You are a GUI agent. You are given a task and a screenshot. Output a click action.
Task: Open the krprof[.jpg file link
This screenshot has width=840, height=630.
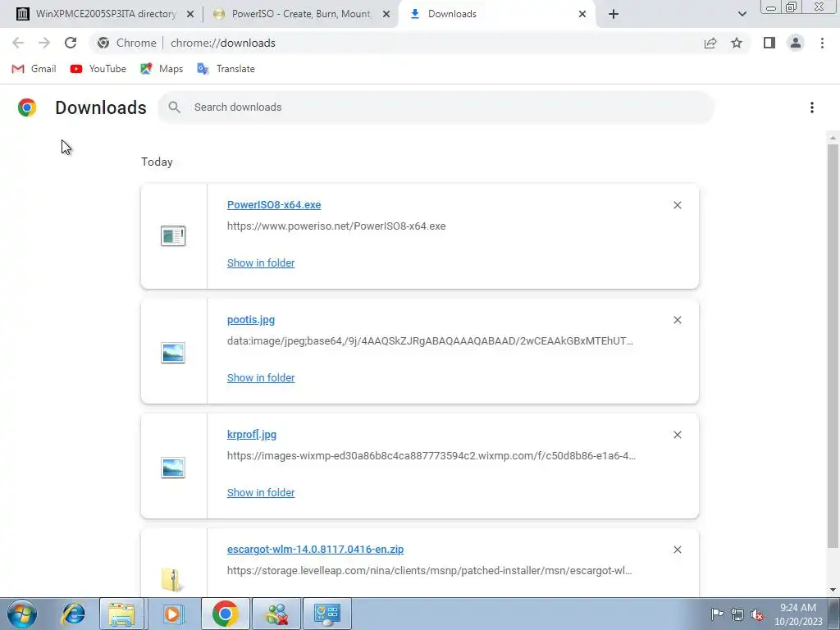[x=252, y=435]
